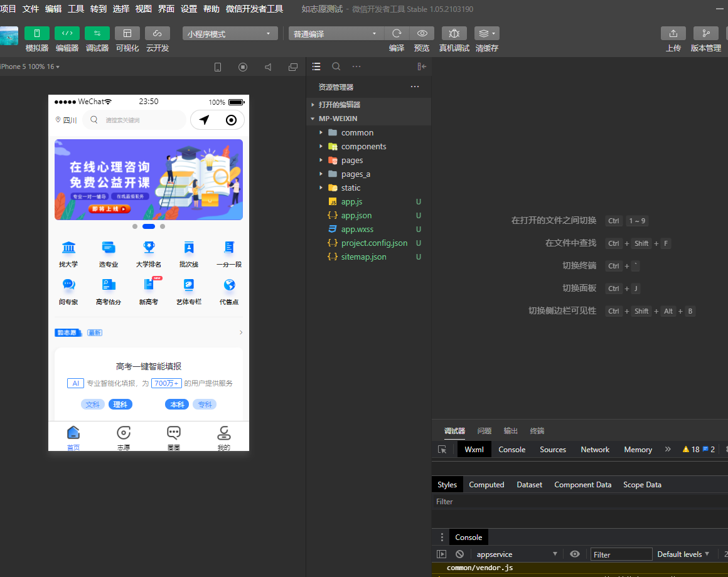
Task: Click the search box in simulator
Action: [135, 120]
